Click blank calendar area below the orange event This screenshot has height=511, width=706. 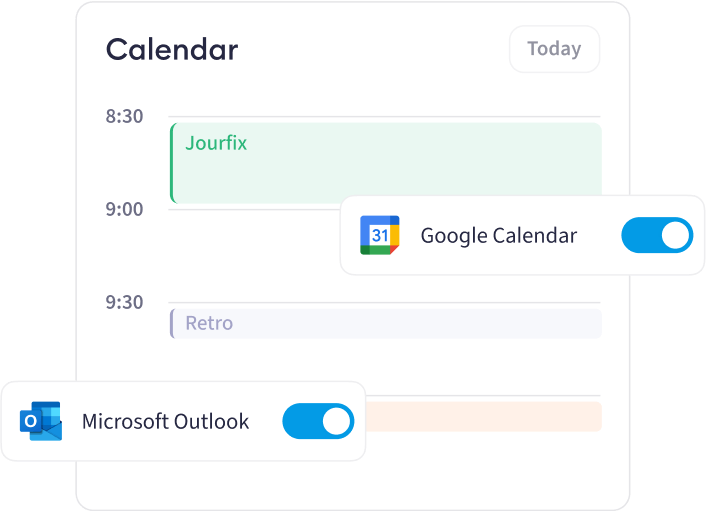tap(495, 468)
